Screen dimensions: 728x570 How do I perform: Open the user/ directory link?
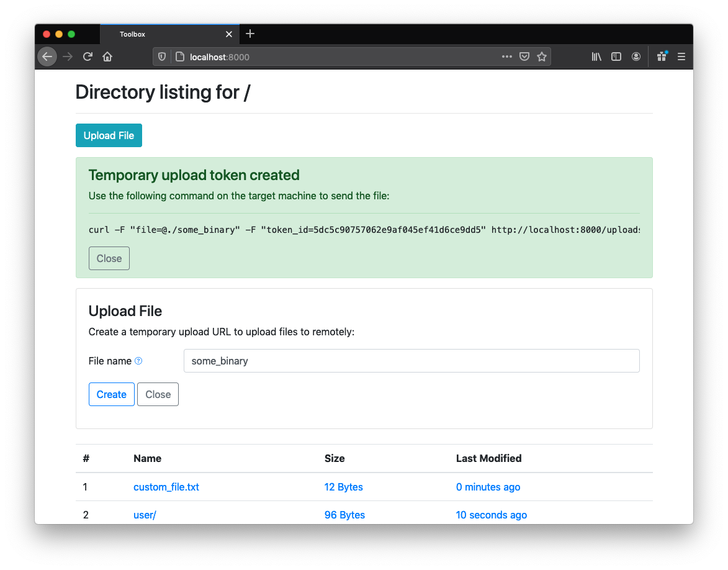tap(145, 515)
